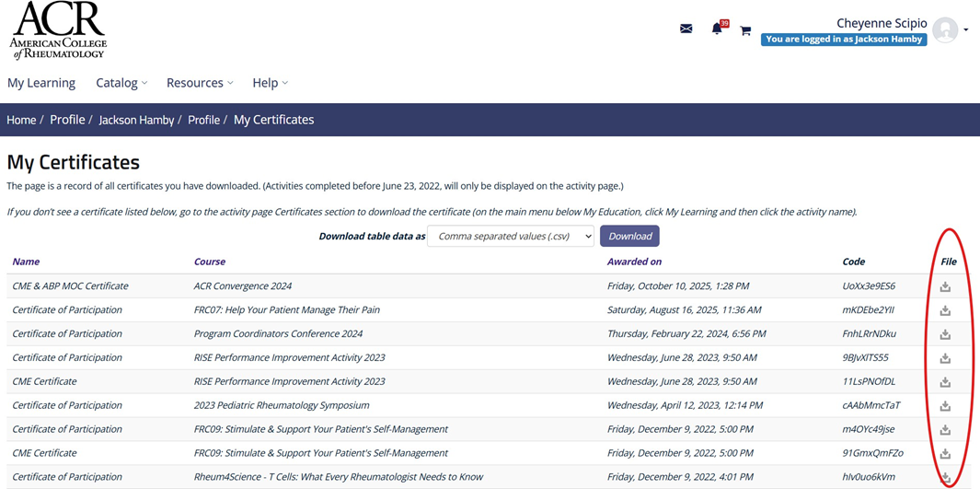Screen dimensions: 980x489
Task: Open the Catalog menu
Action: 121,83
